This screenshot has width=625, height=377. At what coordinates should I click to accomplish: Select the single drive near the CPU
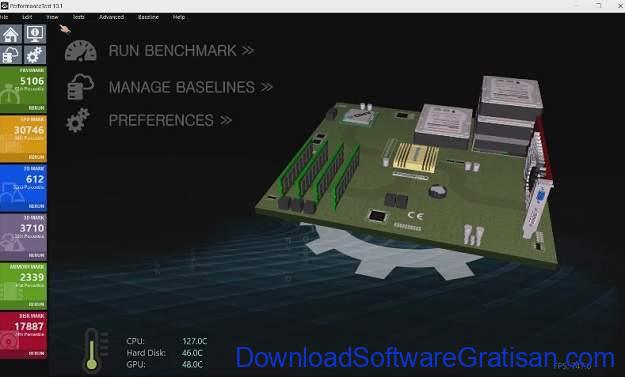pos(444,126)
